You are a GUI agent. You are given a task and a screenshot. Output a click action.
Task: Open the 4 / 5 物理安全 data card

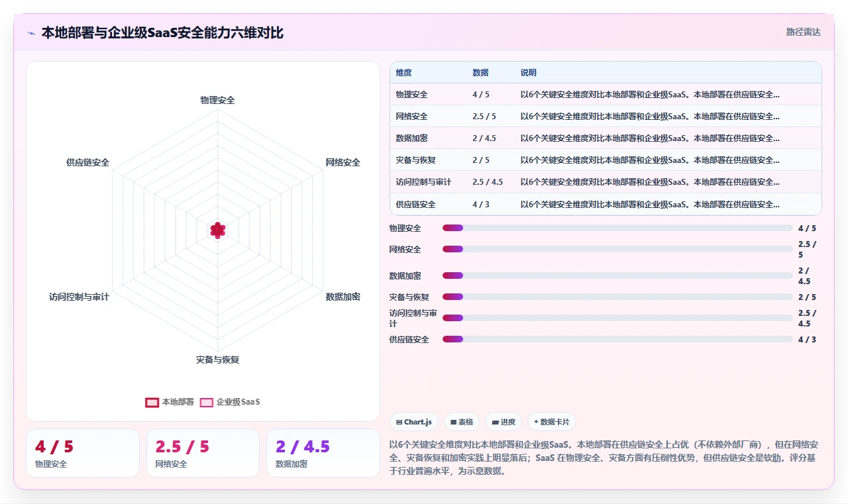click(83, 453)
